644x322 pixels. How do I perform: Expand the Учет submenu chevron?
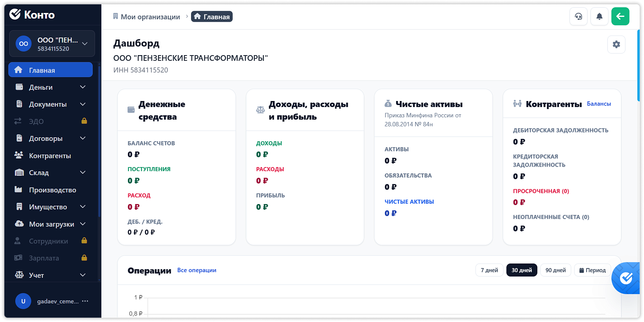pyautogui.click(x=83, y=275)
